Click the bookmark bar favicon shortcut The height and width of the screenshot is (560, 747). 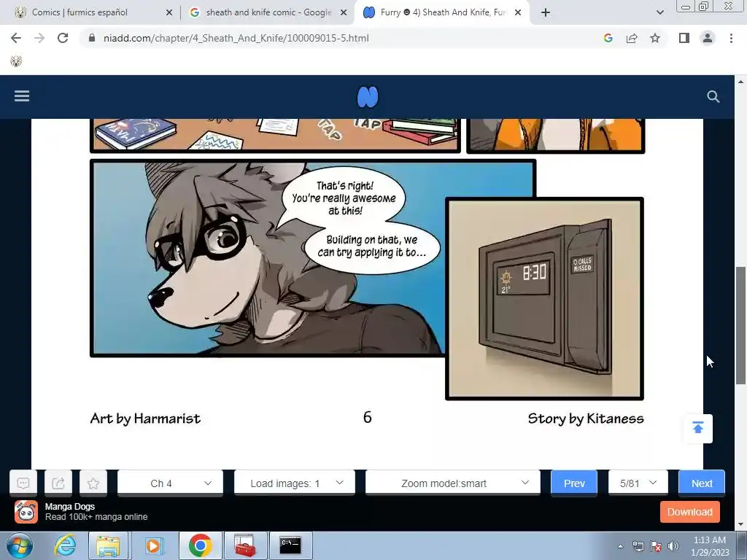coord(16,61)
